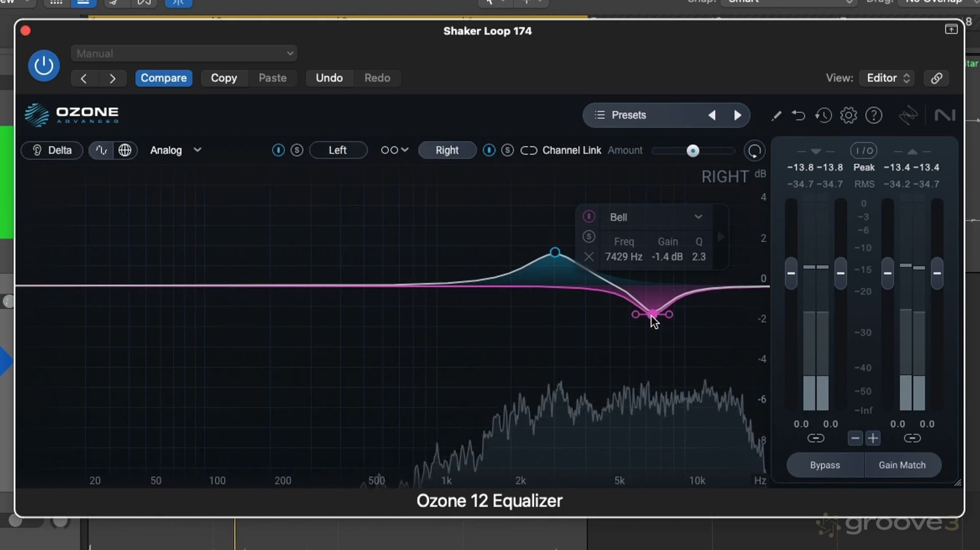Viewport: 980px width, 550px height.
Task: Click the minus button under meters
Action: [x=855, y=438]
